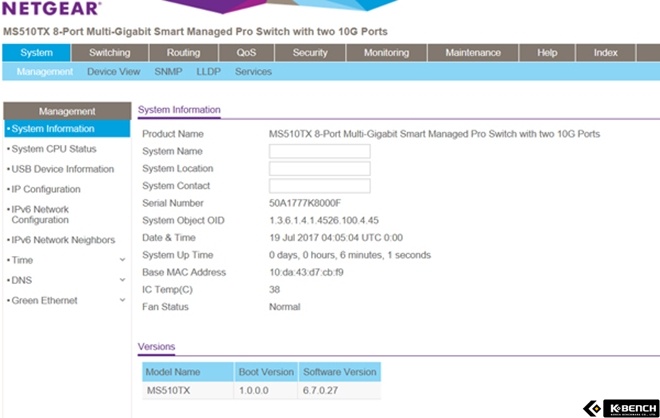This screenshot has width=660, height=418.
Task: Click serial number 50A1777K8000F
Action: 305,203
